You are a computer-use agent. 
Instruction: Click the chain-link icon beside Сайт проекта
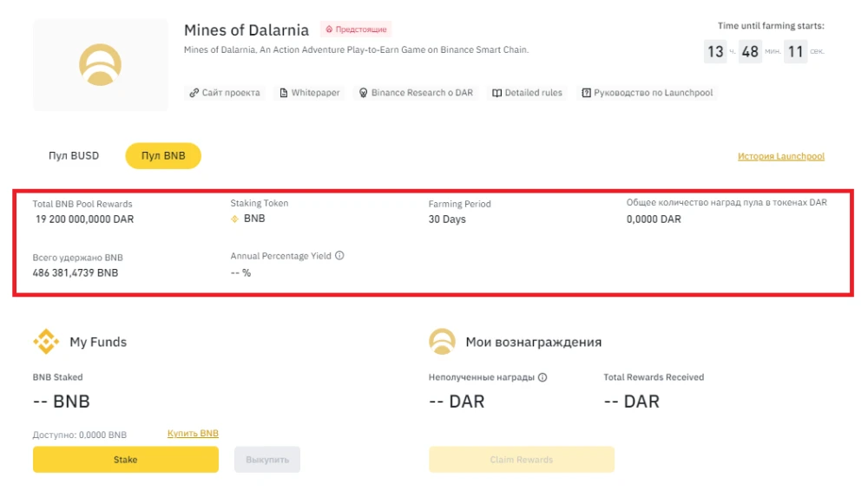click(x=194, y=93)
